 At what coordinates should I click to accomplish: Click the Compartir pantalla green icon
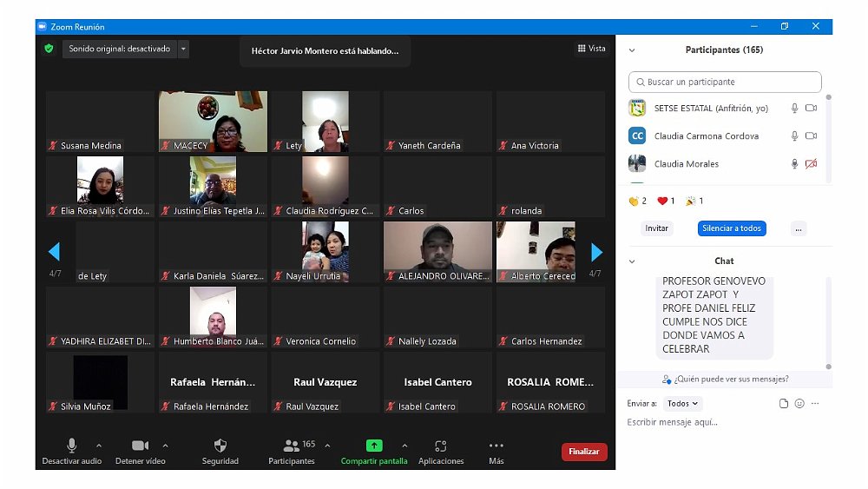coord(374,446)
